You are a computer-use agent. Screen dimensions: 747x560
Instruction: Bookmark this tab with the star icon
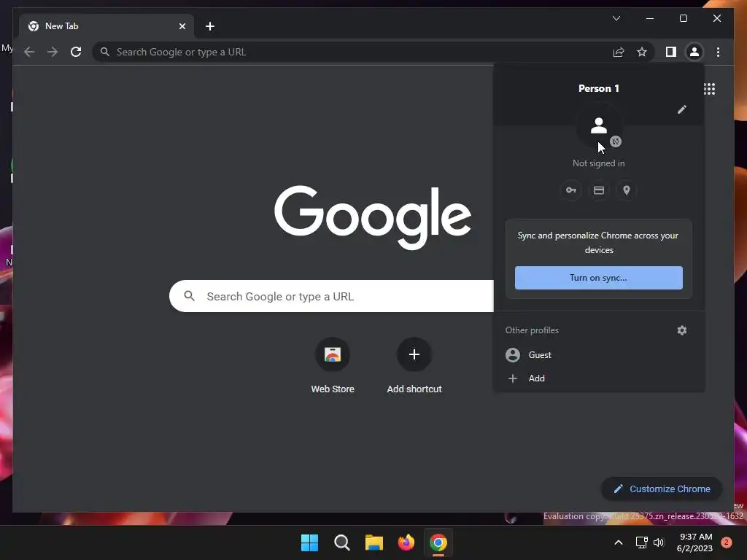coord(642,52)
